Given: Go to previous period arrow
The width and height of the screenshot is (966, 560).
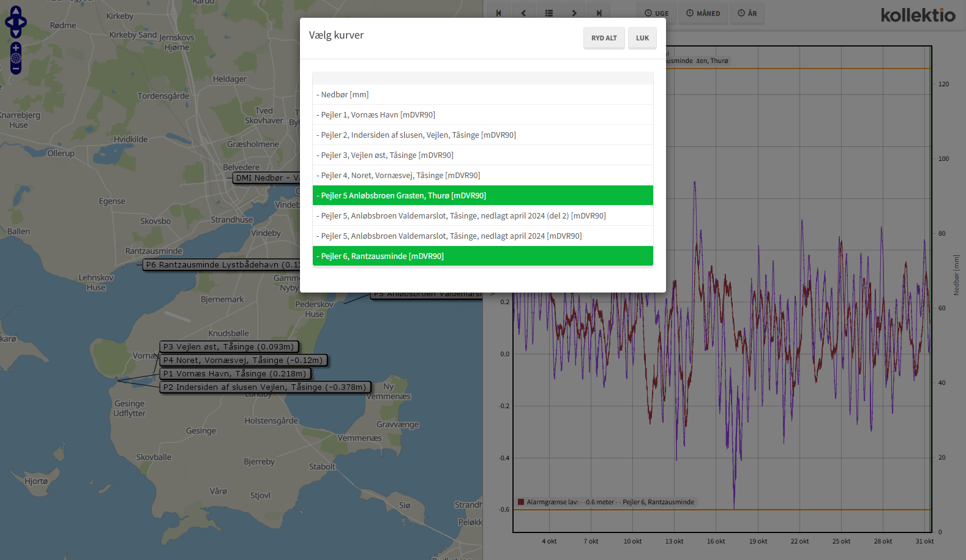Looking at the screenshot, I should coord(523,13).
